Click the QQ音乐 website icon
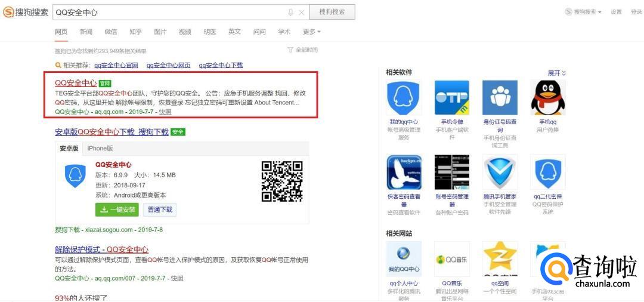644x302 pixels. pyautogui.click(x=452, y=259)
